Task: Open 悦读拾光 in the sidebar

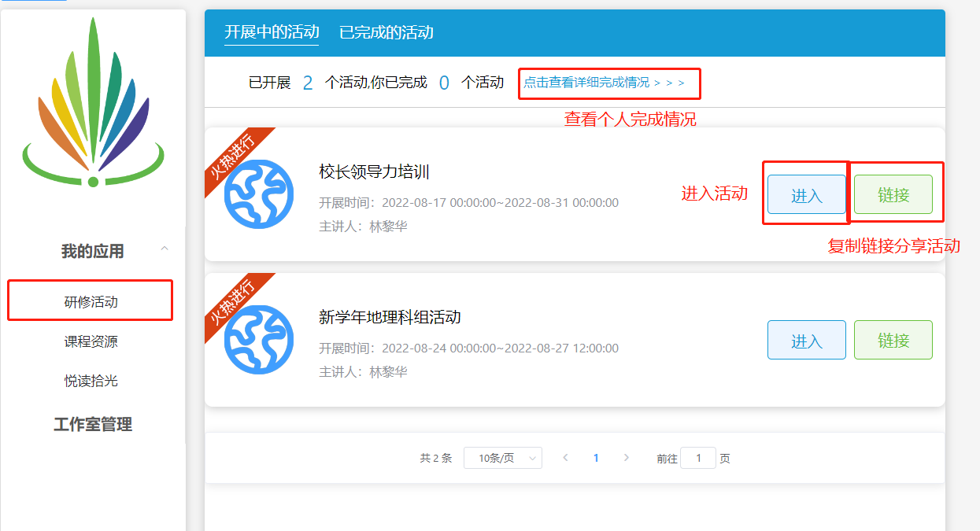Action: click(91, 381)
